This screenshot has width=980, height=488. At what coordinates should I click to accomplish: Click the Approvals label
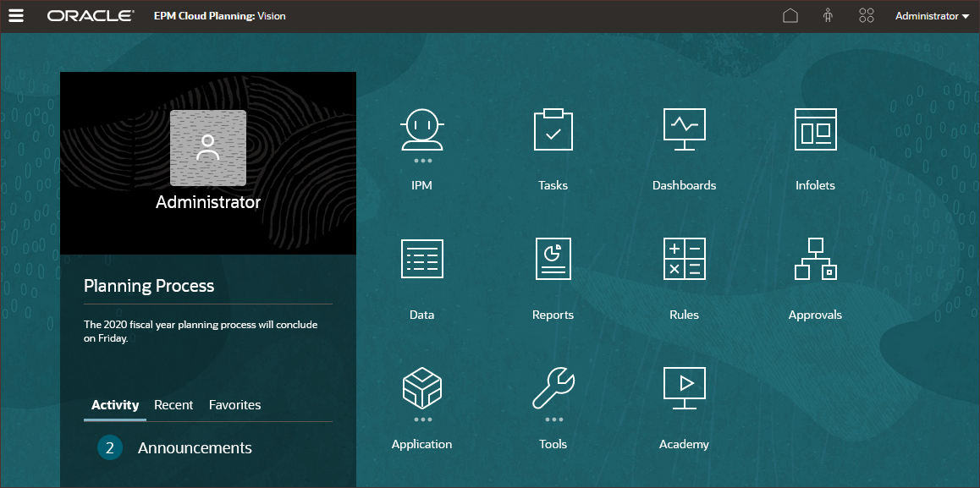(x=816, y=315)
